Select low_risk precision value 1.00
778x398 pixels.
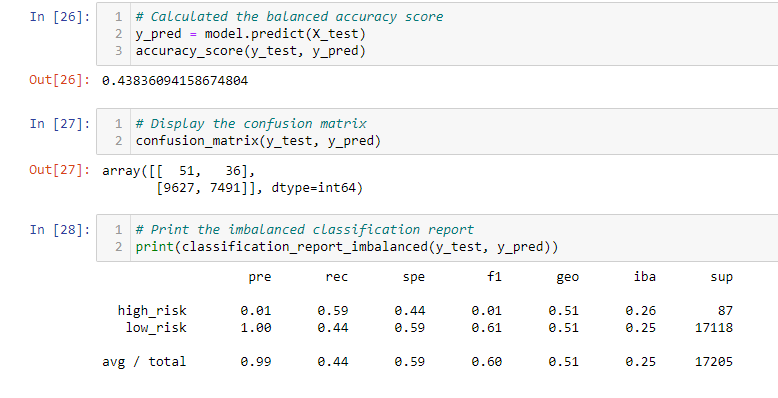tap(256, 328)
